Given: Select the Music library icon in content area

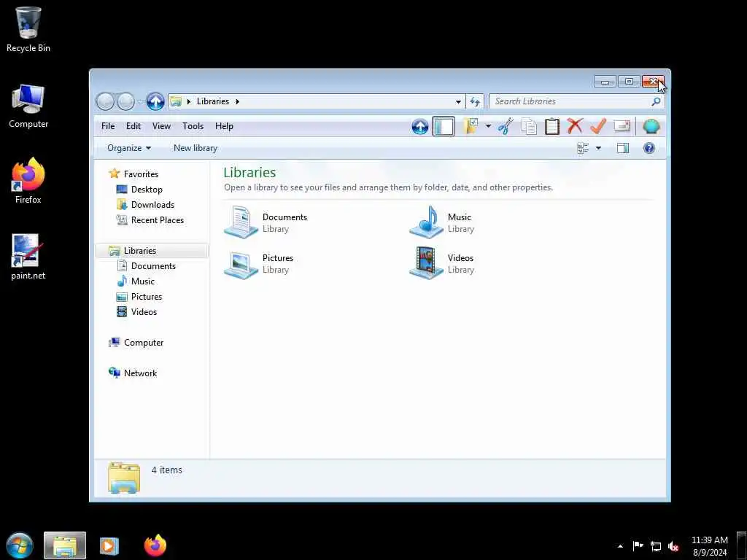Looking at the screenshot, I should pos(427,222).
